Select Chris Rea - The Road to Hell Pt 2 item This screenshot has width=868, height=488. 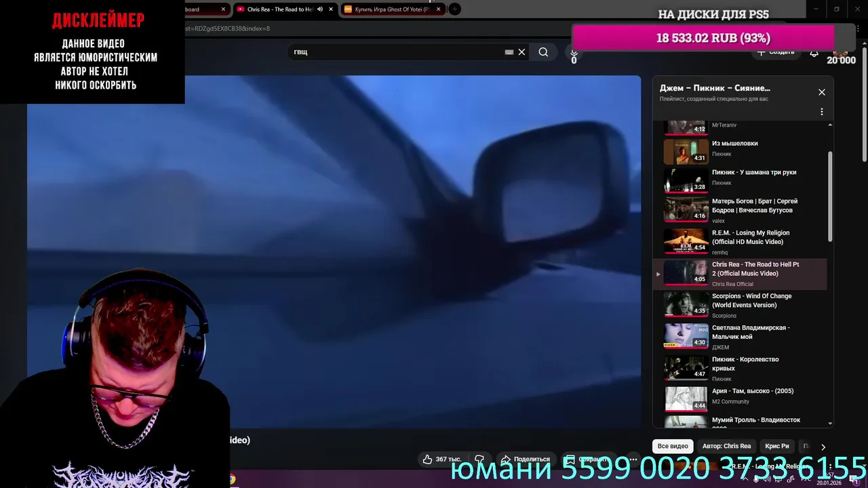coord(740,274)
